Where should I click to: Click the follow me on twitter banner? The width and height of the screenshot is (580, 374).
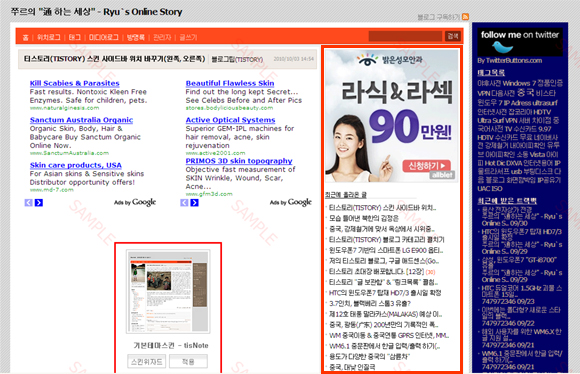click(x=520, y=42)
